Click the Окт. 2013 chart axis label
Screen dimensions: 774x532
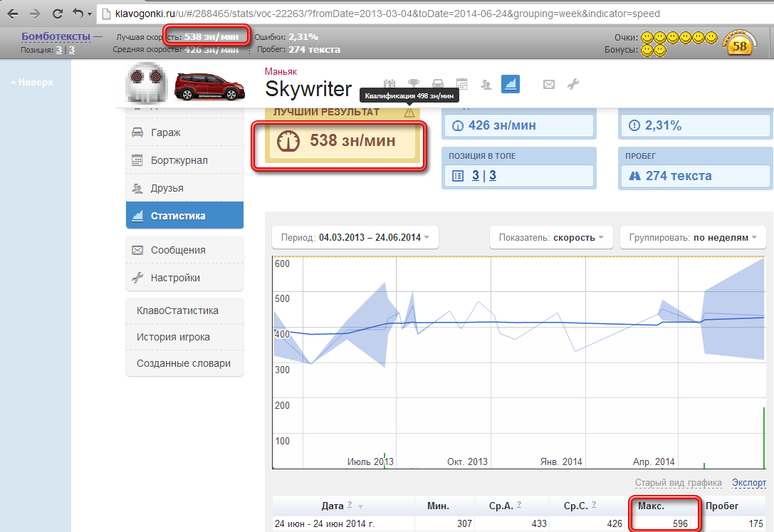(467, 462)
